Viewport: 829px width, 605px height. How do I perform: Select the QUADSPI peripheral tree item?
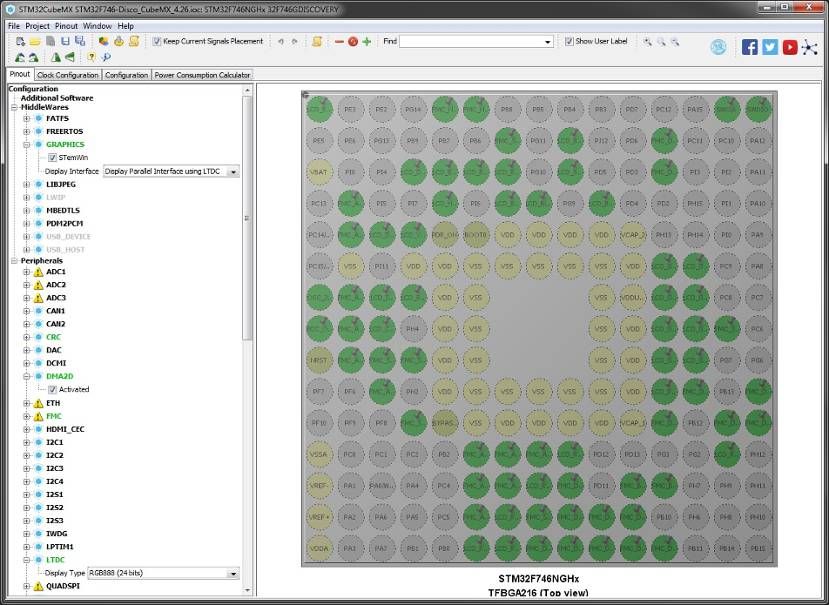click(63, 586)
